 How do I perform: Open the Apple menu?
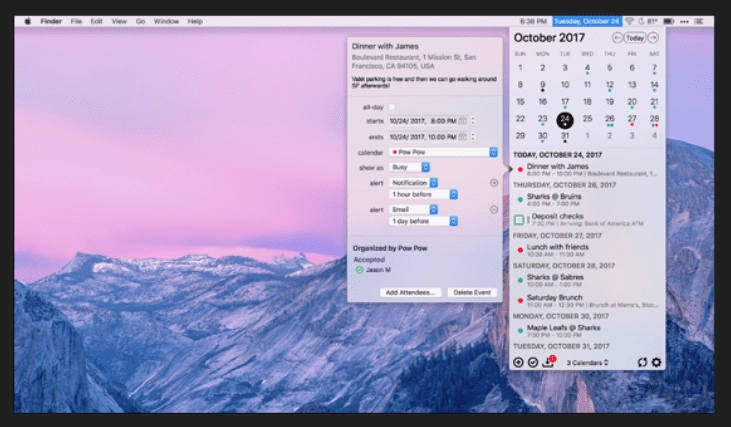(x=28, y=21)
